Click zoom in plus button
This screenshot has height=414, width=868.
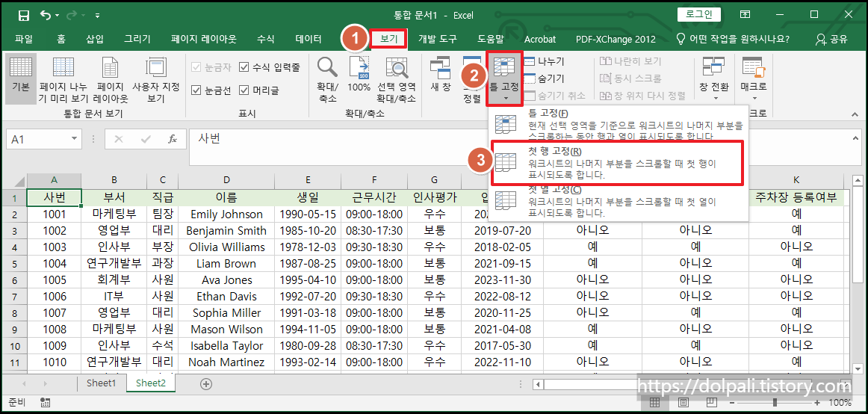(818, 402)
